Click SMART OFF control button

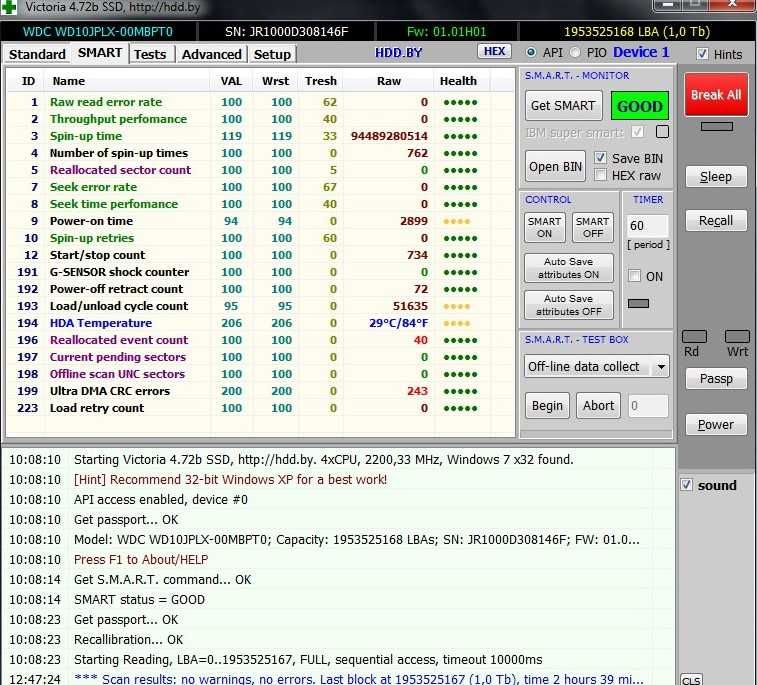(593, 227)
